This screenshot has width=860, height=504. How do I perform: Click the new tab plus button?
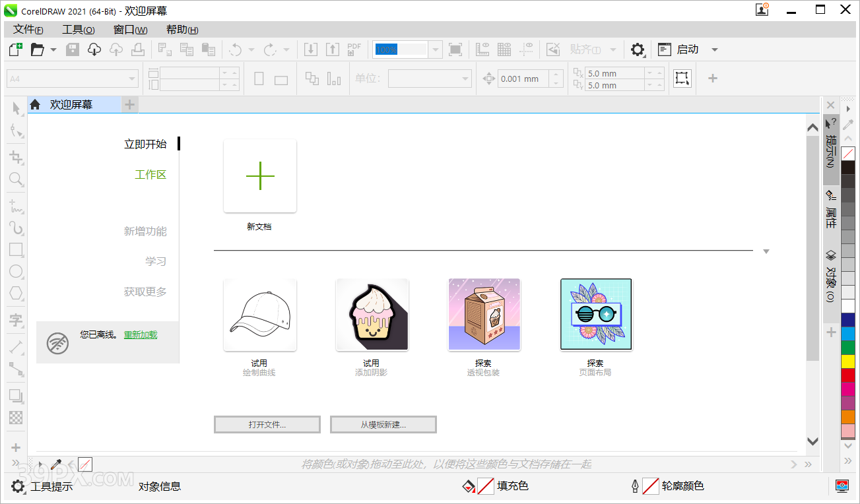pos(130,104)
